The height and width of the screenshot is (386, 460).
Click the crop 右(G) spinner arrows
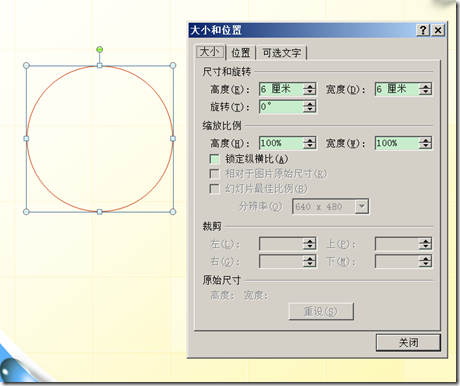[310, 261]
